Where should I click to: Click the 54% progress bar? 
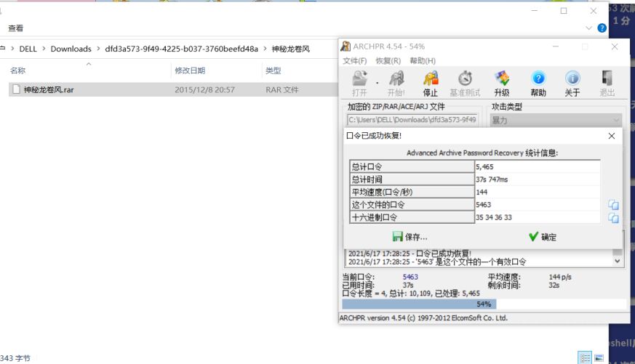(484, 304)
